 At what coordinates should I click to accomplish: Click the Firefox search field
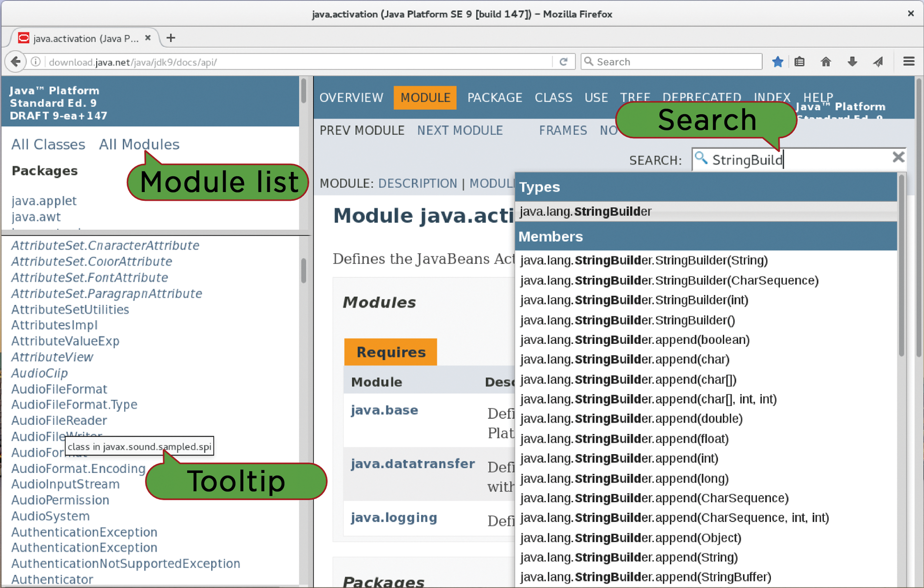click(x=671, y=62)
